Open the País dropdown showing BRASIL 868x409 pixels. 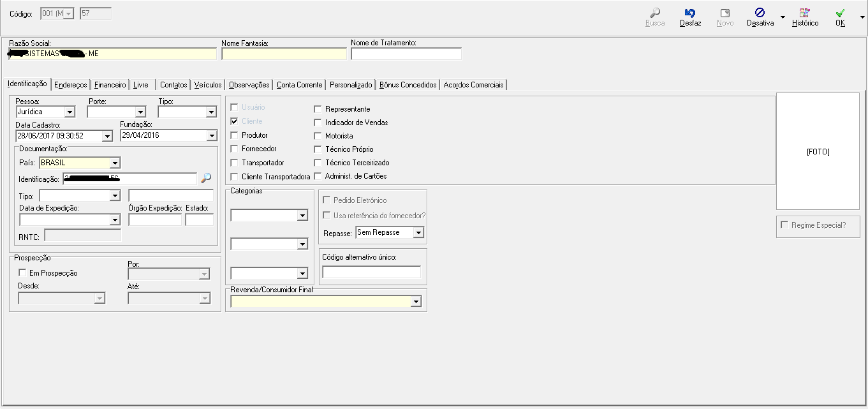click(x=114, y=163)
